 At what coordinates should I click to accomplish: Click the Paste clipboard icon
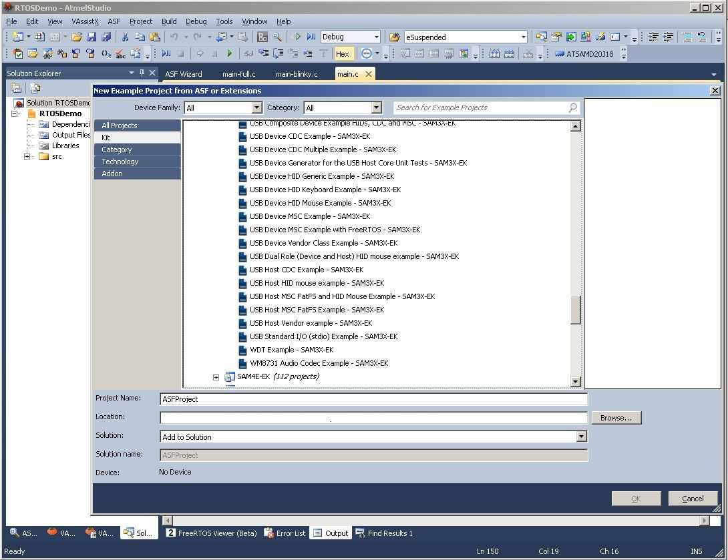pyautogui.click(x=154, y=37)
